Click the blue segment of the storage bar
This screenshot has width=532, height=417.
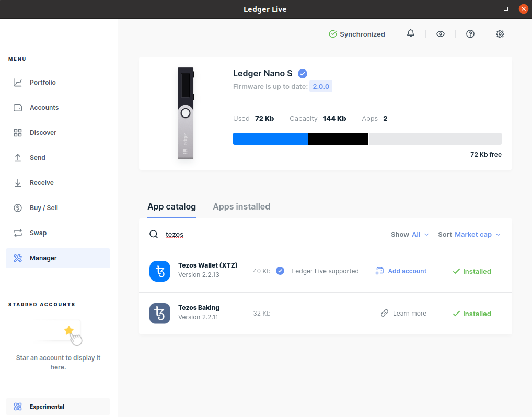pos(270,138)
